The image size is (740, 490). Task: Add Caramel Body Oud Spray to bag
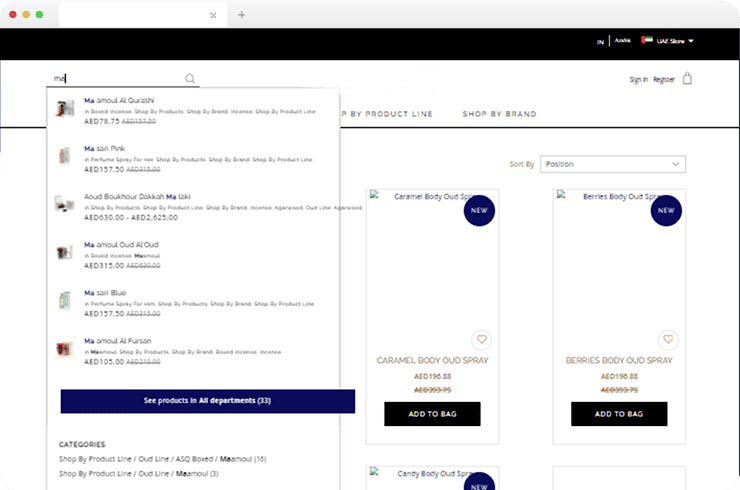tap(432, 414)
